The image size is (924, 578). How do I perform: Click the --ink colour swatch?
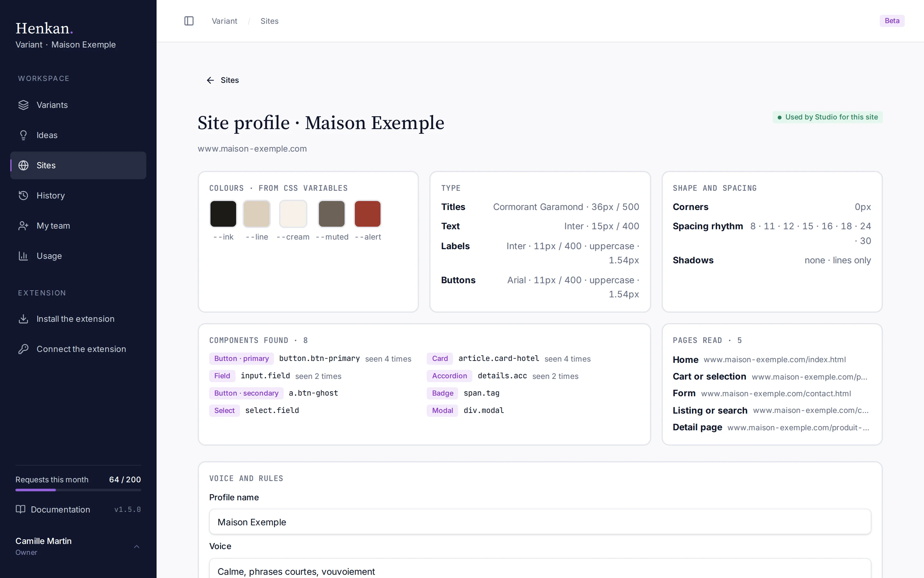tap(223, 214)
